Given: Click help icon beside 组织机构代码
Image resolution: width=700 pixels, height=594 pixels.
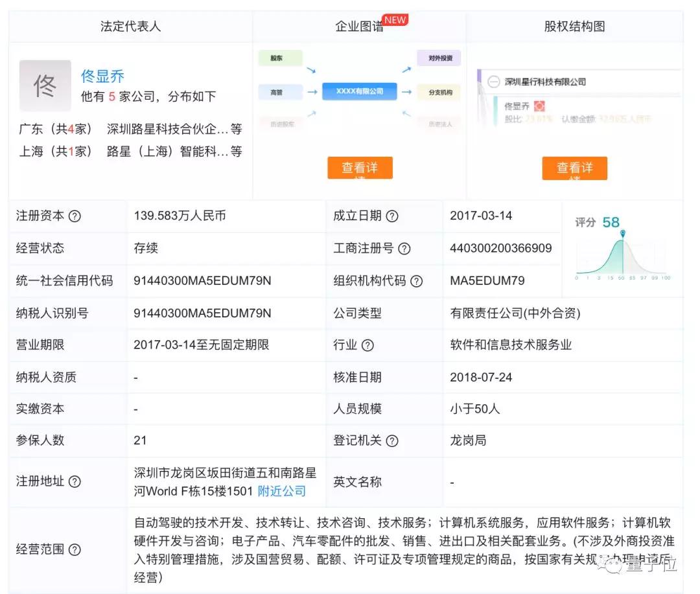Looking at the screenshot, I should [416, 281].
